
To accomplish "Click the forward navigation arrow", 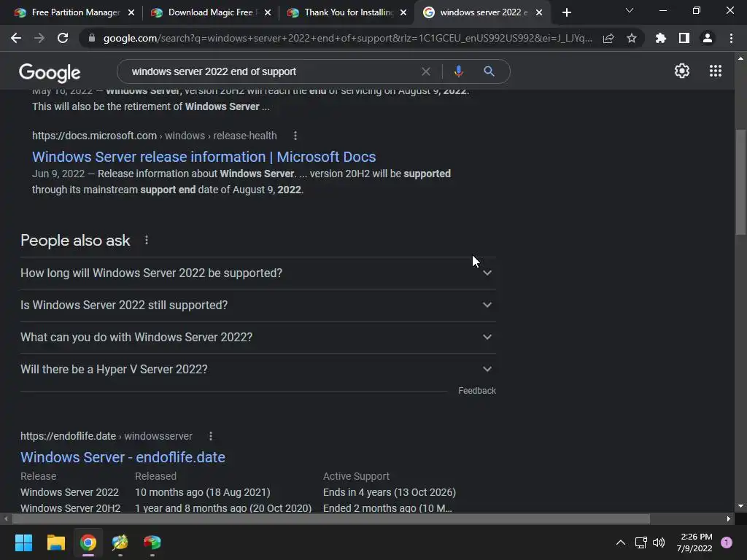I will (39, 38).
